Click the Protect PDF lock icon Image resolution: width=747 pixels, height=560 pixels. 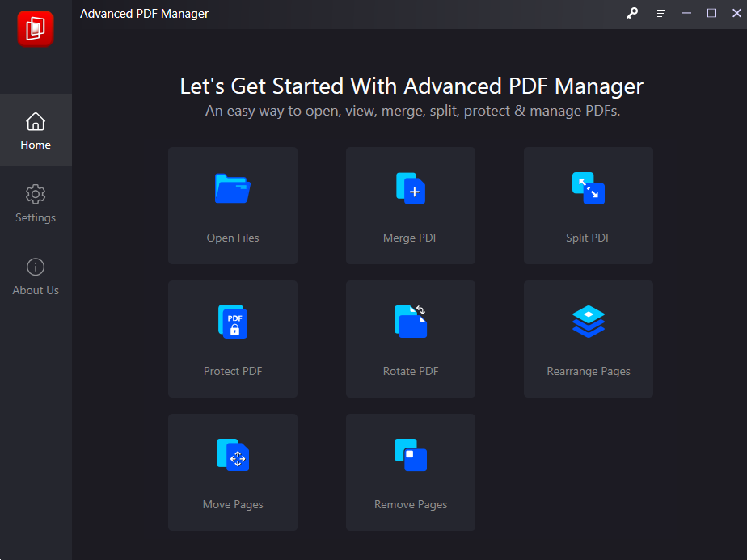[x=233, y=322]
